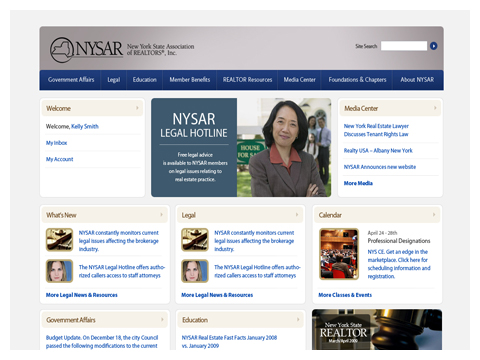Open the brokerage industry article in the Legal panel

pos(254,241)
